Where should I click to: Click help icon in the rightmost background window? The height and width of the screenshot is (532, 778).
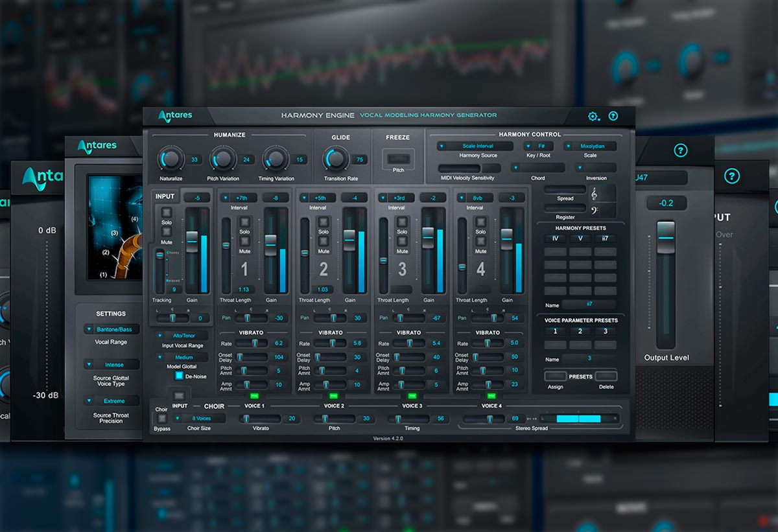(731, 176)
